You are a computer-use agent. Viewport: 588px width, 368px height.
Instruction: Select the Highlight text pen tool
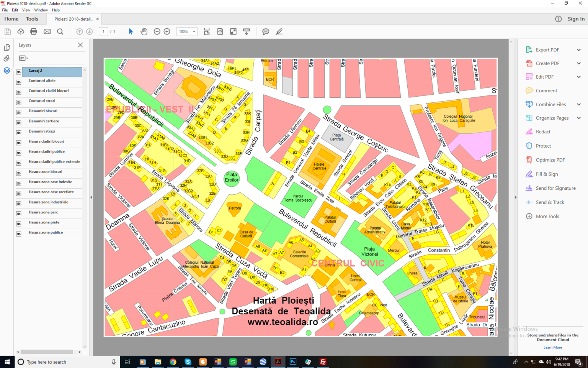[279, 31]
